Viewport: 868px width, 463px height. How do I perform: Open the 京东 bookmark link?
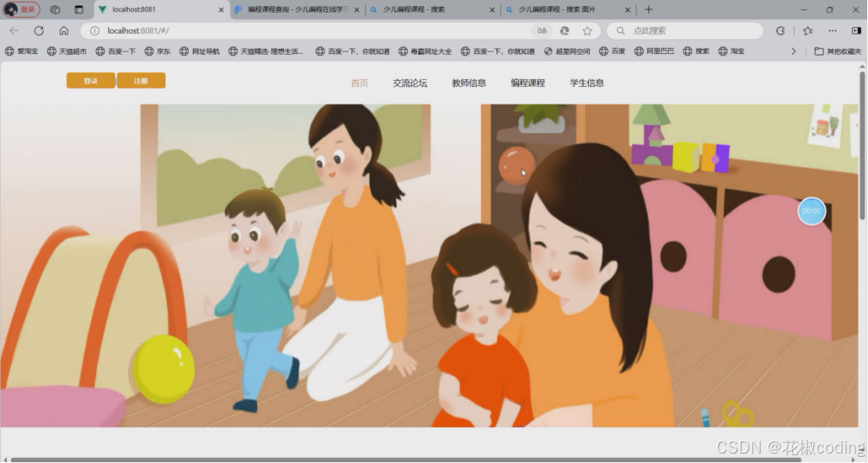click(x=160, y=50)
